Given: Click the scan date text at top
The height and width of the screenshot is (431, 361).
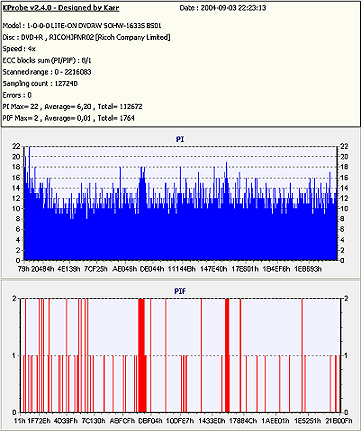Looking at the screenshot, I should [x=223, y=8].
